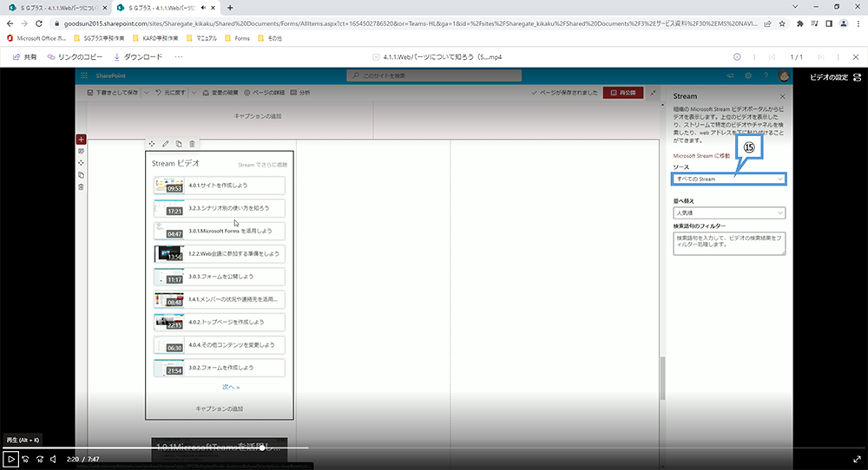The image size is (868, 470).
Task: Open SharePoint settings gear icon
Action: (x=748, y=75)
